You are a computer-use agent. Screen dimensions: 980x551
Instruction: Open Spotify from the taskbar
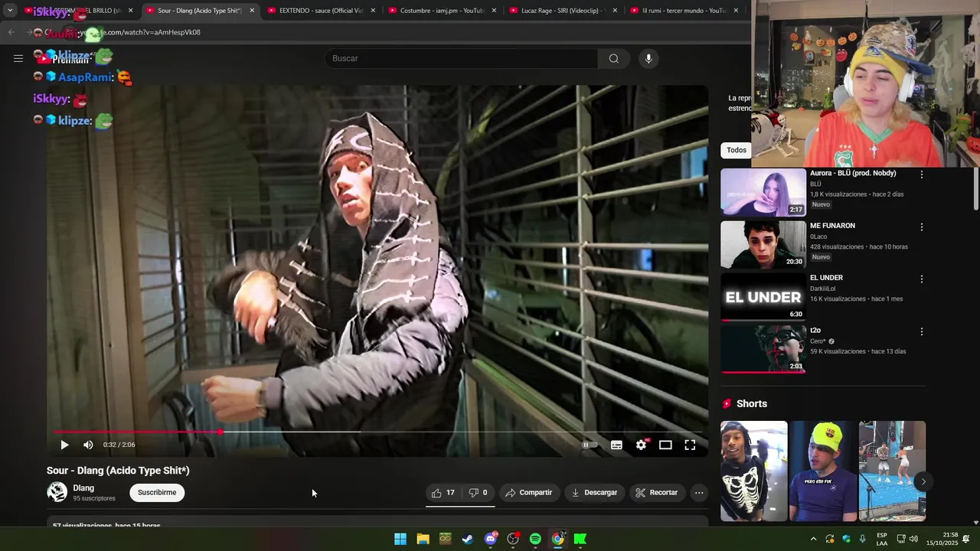point(535,539)
